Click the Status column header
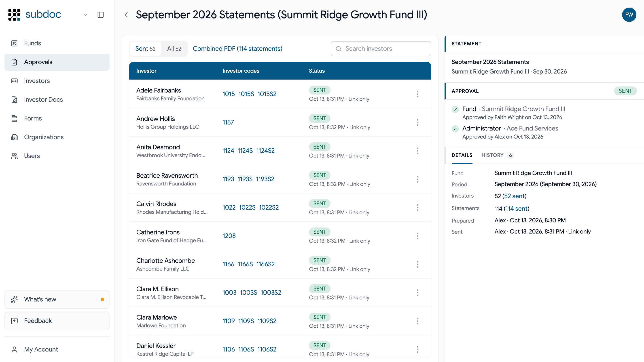 pos(316,71)
